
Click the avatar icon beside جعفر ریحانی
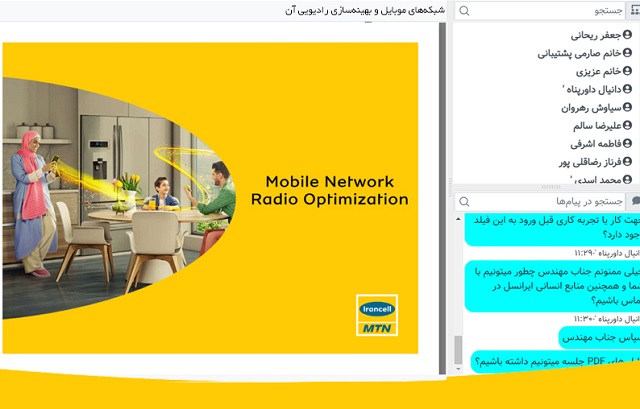pyautogui.click(x=627, y=35)
